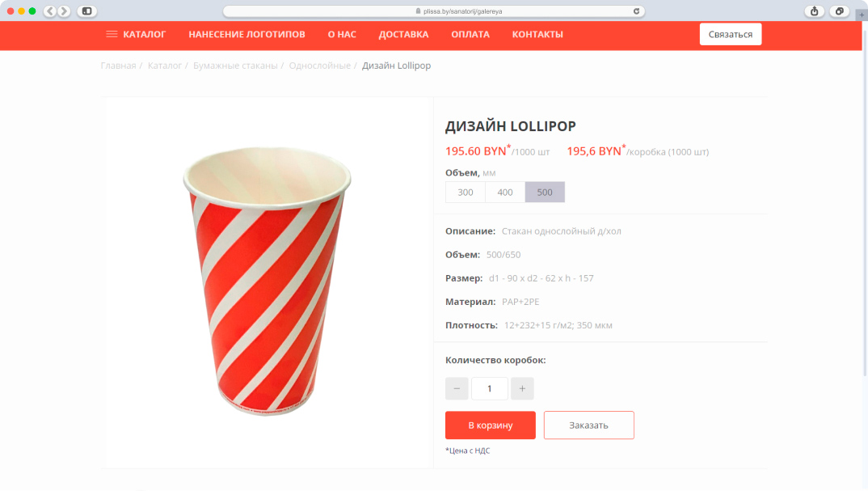Open the browser share icon
The width and height of the screenshot is (868, 491).
point(815,11)
